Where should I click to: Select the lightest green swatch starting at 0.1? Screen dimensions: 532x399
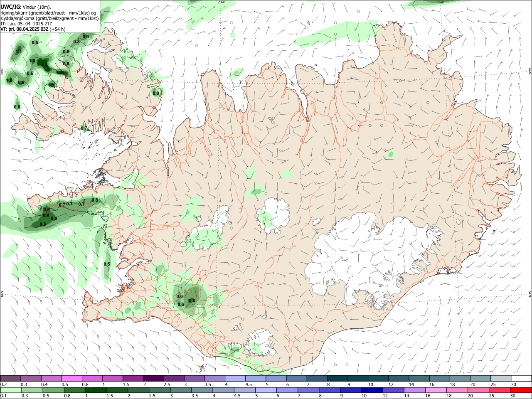[x=11, y=390]
